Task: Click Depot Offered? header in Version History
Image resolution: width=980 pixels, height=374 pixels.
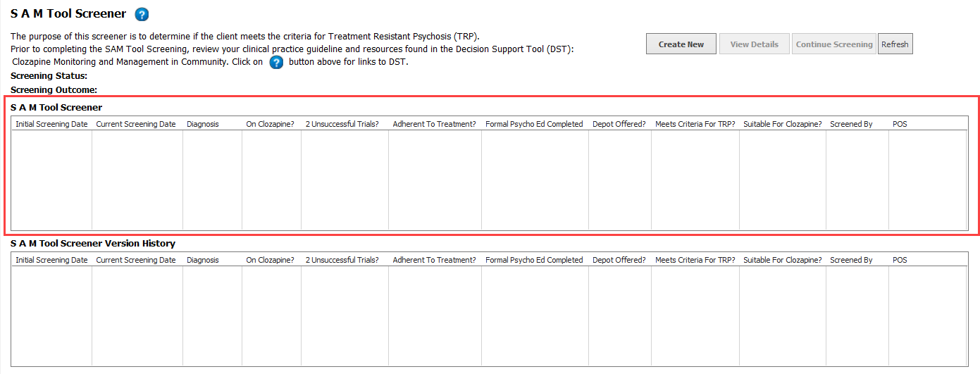Action: coord(619,260)
